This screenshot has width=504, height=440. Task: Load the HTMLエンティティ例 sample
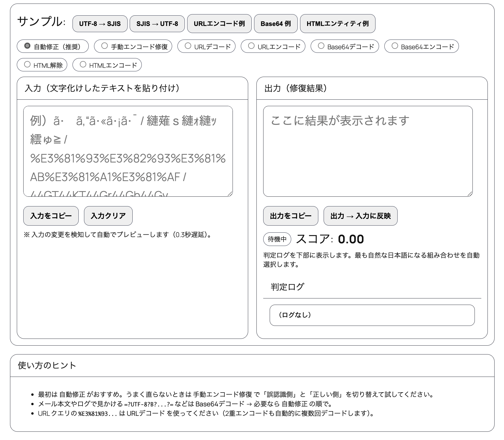click(337, 24)
